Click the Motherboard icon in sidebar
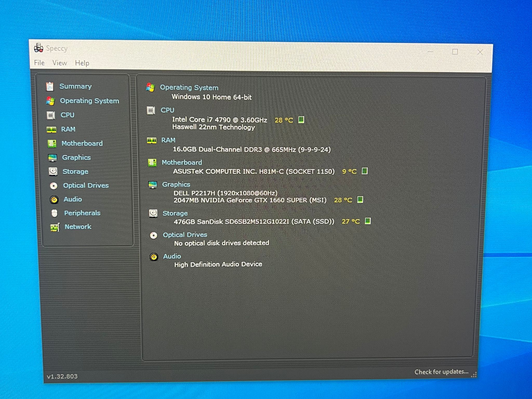The height and width of the screenshot is (399, 532). click(x=52, y=143)
